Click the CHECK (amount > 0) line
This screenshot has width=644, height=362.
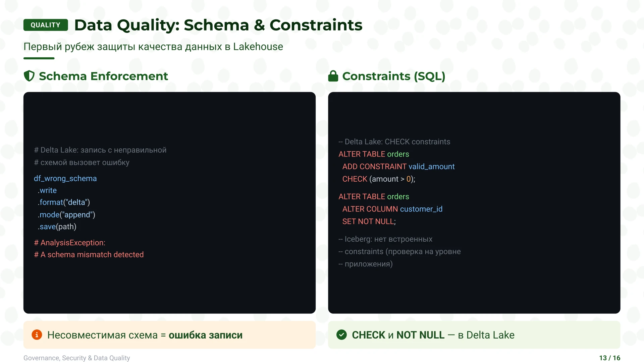[378, 179]
